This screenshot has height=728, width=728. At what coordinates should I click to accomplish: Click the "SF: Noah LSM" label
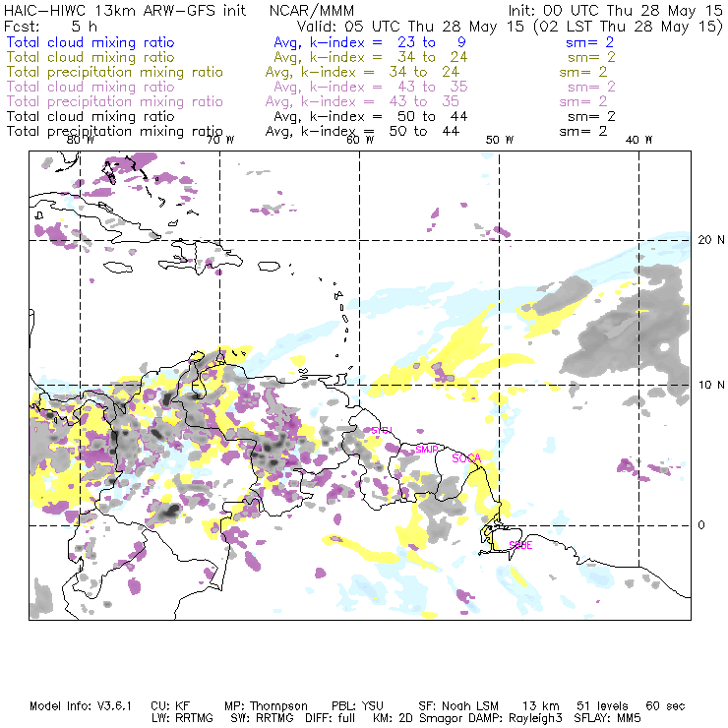pyautogui.click(x=458, y=706)
